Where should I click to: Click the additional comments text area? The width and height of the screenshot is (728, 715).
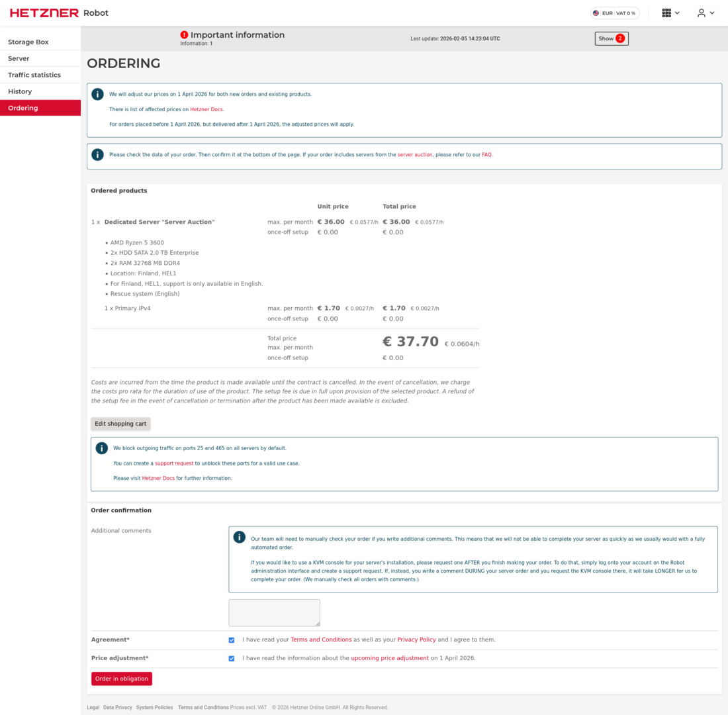pos(274,612)
